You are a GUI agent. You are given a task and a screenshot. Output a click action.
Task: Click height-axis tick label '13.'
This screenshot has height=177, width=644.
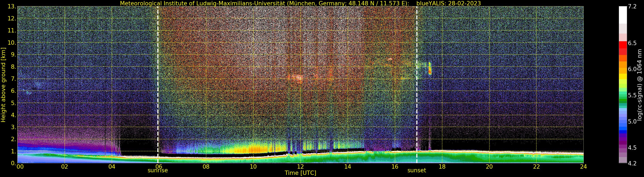coord(12,6)
